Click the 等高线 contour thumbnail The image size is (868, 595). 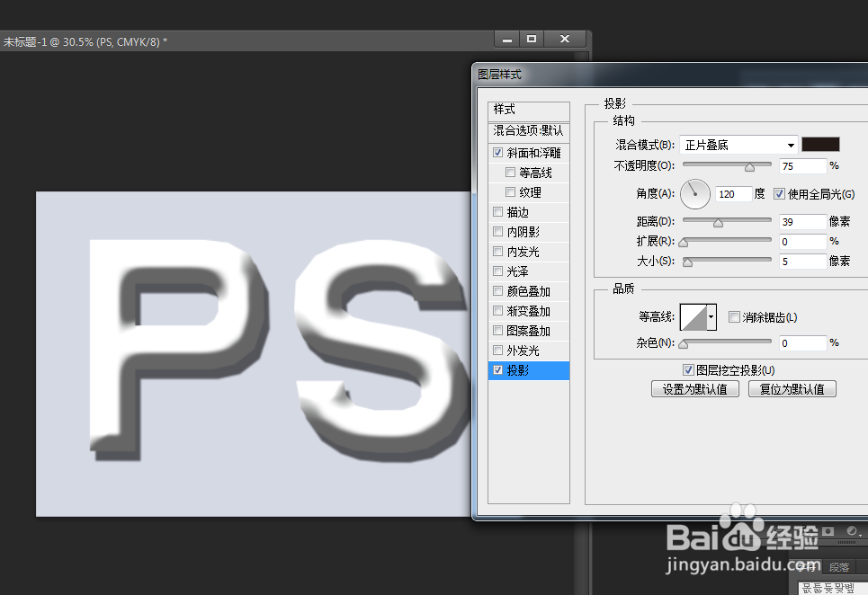pos(694,317)
